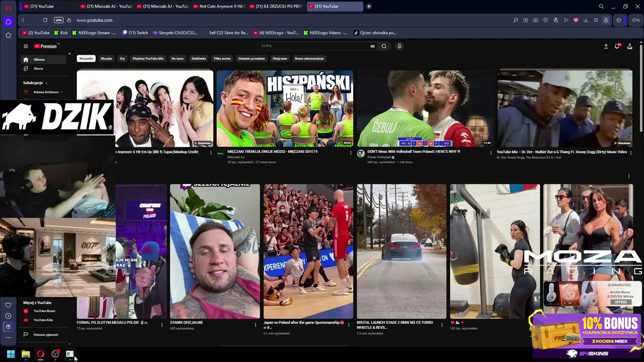The image size is (644, 362).
Task: Search open tabs with the magnifier icon
Action: tap(601, 7)
